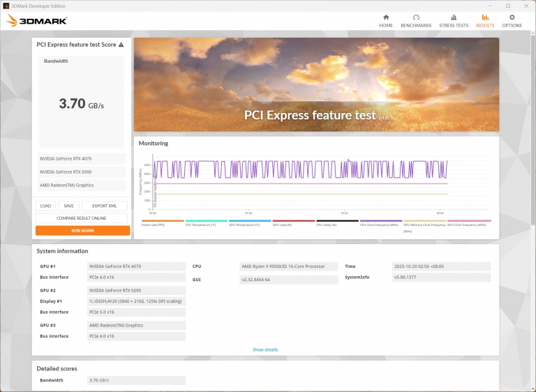Open the Options gear icon
Viewport: 536px width, 392px height.
[512, 17]
